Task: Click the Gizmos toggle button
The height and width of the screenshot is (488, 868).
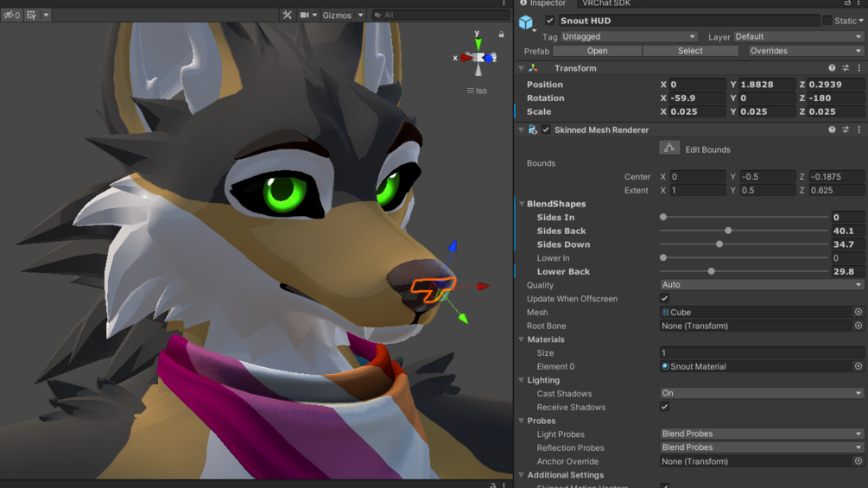Action: pyautogui.click(x=337, y=15)
